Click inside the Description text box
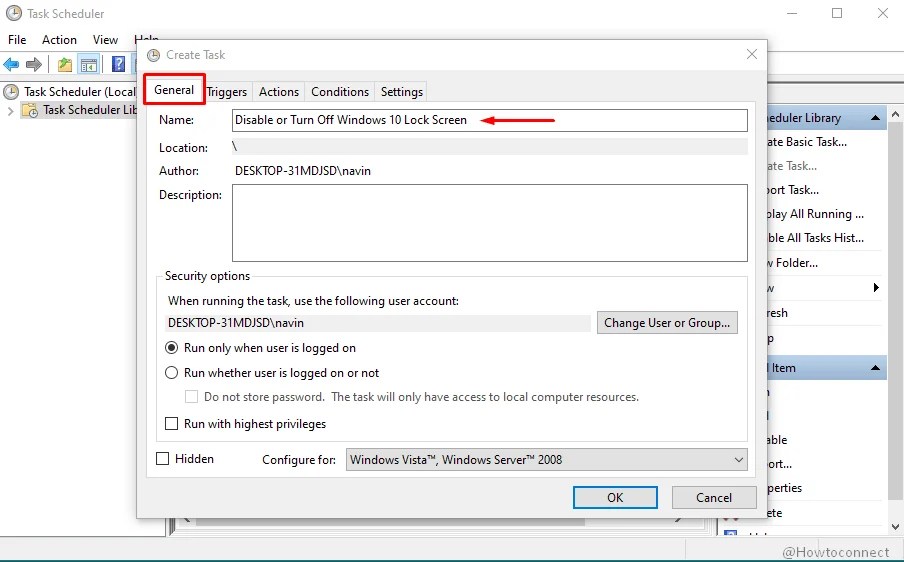This screenshot has height=562, width=904. [489, 222]
